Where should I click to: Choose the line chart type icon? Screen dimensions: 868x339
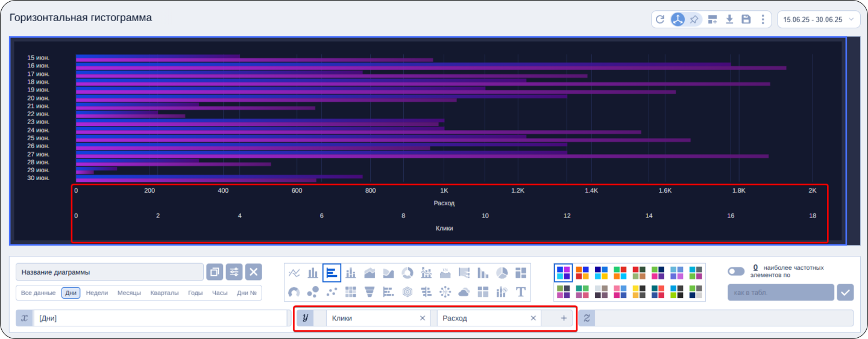coord(294,273)
